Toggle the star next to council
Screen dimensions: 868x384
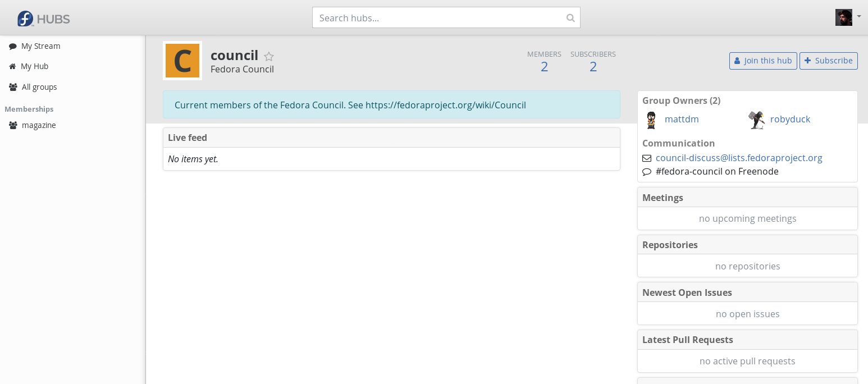[x=269, y=56]
